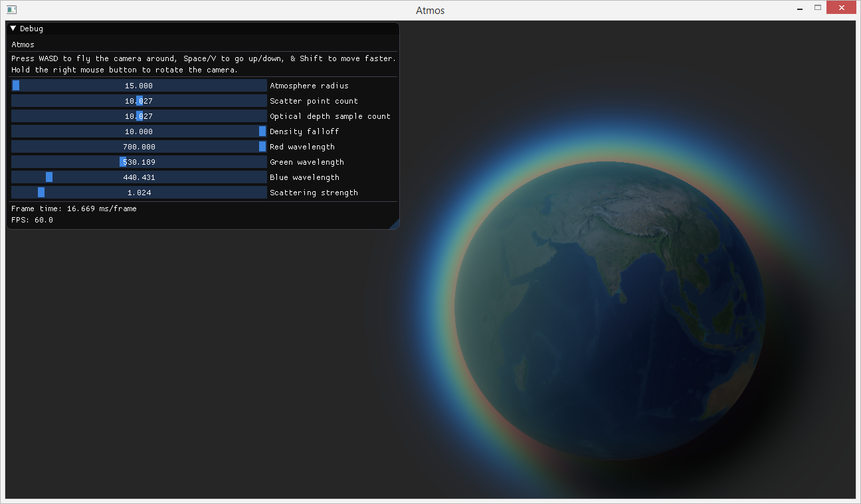
Task: Click the Debug title bar text
Action: click(31, 29)
